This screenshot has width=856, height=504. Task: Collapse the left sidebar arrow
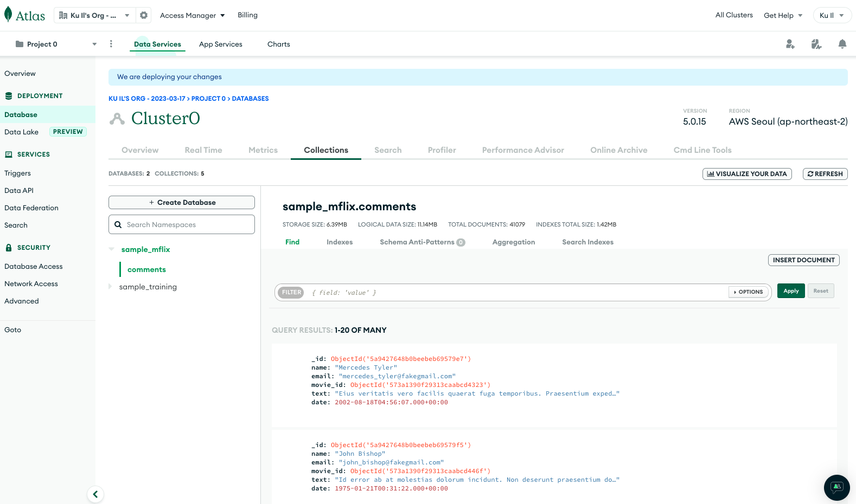click(95, 494)
